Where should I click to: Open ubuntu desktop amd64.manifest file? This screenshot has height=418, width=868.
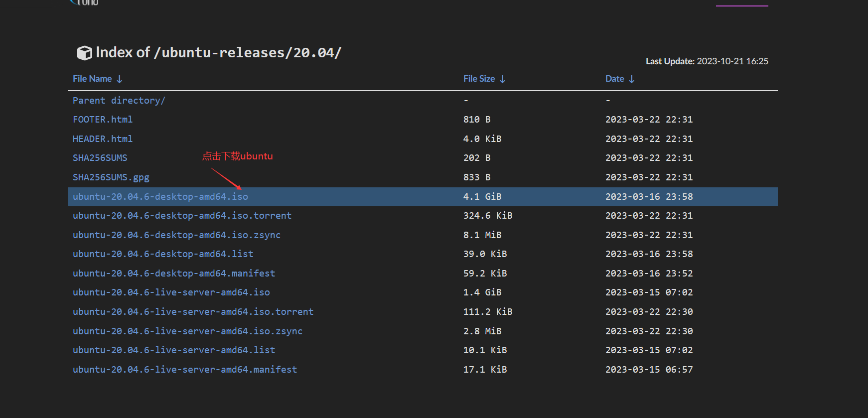(174, 274)
